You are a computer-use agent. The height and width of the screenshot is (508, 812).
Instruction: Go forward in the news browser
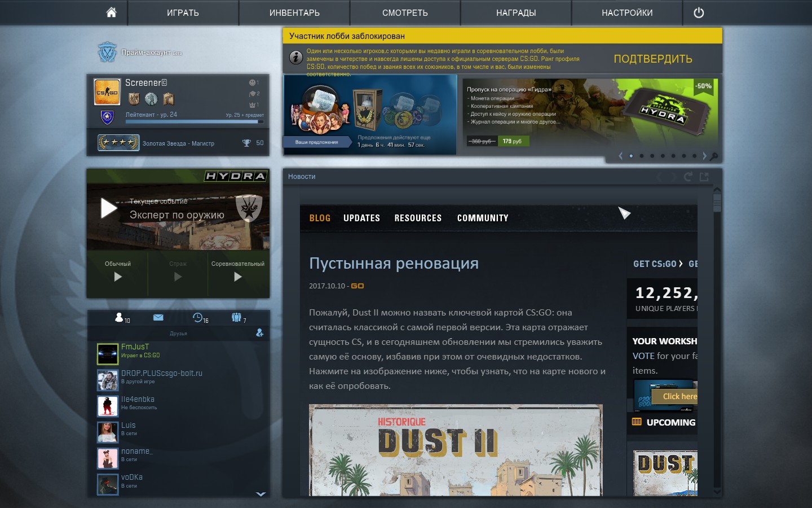673,177
